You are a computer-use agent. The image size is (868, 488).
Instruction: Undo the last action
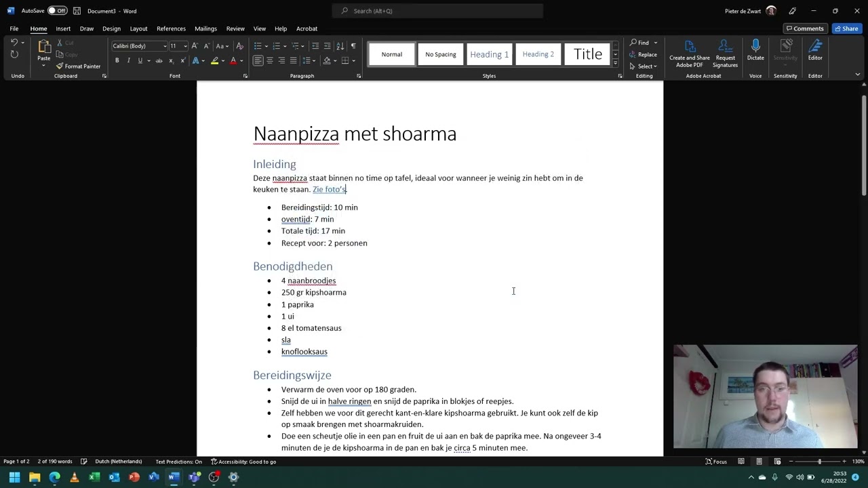[x=14, y=43]
